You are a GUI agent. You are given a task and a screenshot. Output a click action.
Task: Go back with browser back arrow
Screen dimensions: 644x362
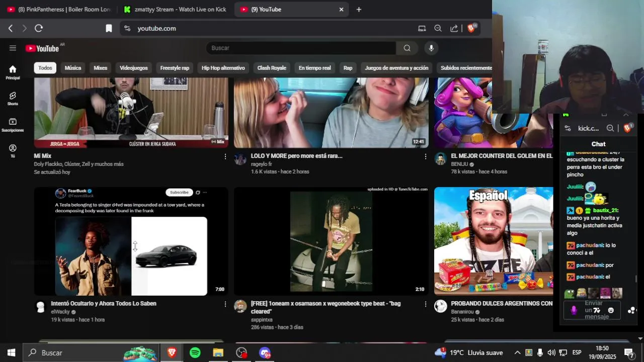11,29
